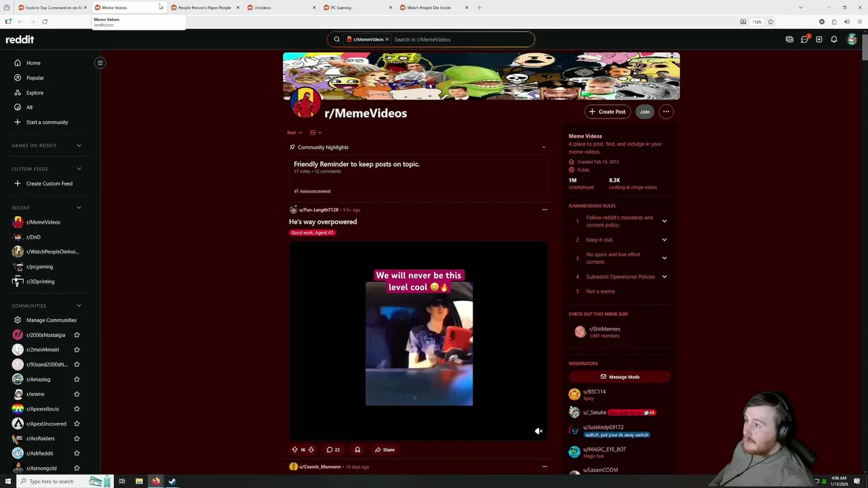Open community more options ellipsis
Viewport: 868px width, 488px height.
(666, 112)
